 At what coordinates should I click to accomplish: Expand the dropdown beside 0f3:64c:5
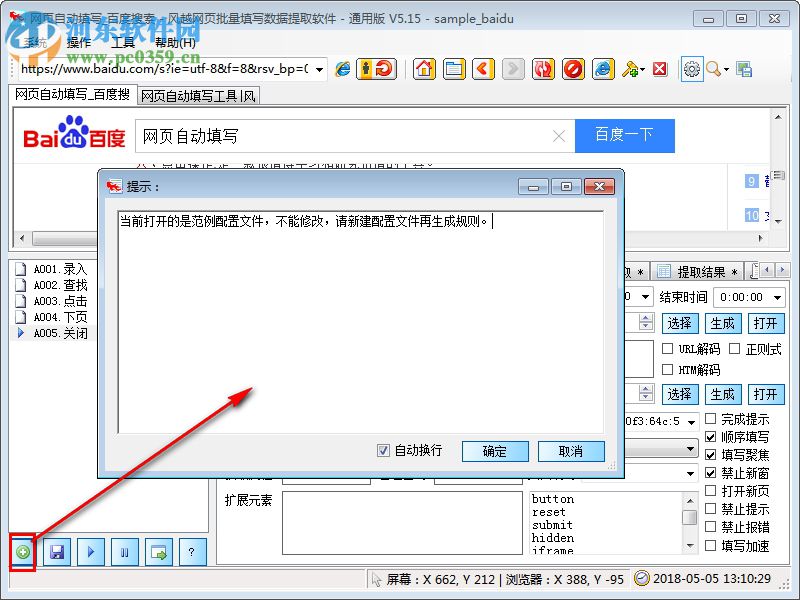point(690,420)
